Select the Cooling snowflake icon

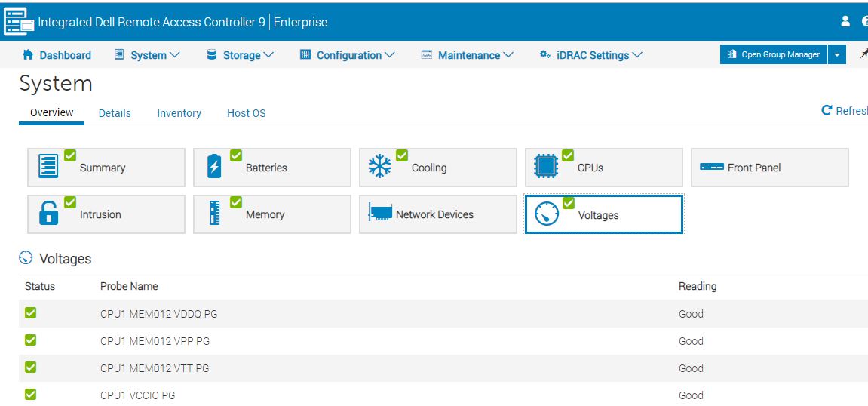pyautogui.click(x=379, y=167)
